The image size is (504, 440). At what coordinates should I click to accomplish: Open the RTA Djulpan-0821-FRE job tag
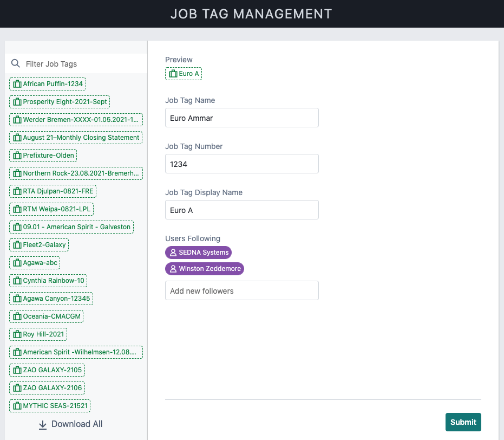point(53,191)
